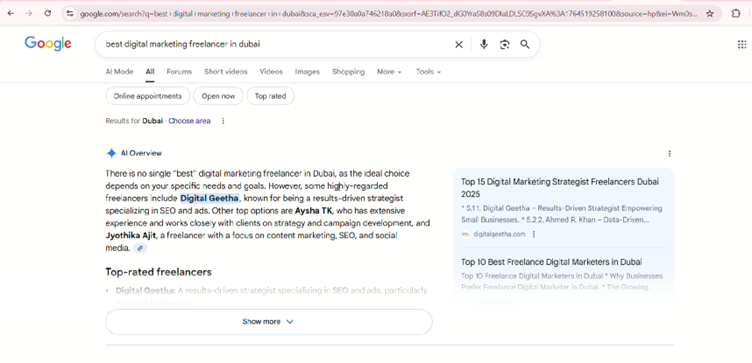Click the Top-rated freelancers heading

pyautogui.click(x=158, y=272)
